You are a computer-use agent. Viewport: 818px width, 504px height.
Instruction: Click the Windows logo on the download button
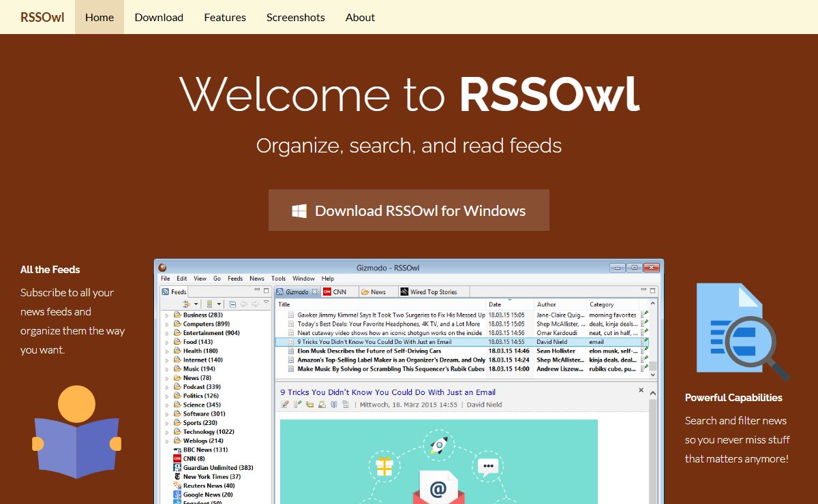pos(299,210)
